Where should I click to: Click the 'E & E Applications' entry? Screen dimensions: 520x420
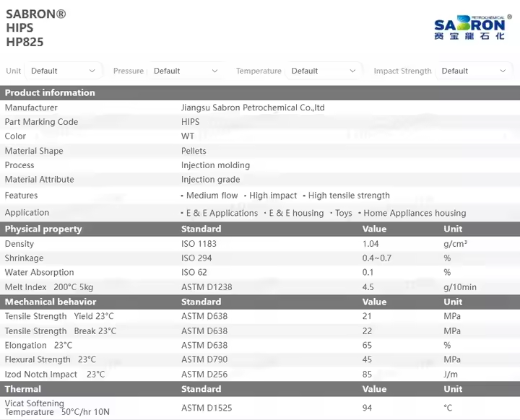click(222, 213)
